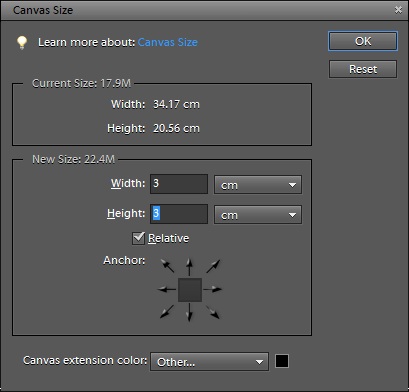Click the new Width input field
The image size is (409, 392).
(179, 184)
